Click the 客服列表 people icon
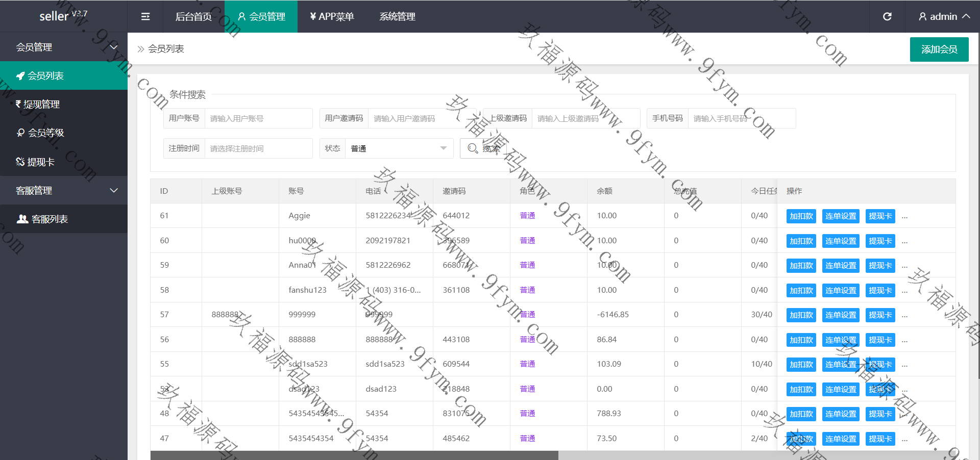Screen dimensions: 980x460 22,219
